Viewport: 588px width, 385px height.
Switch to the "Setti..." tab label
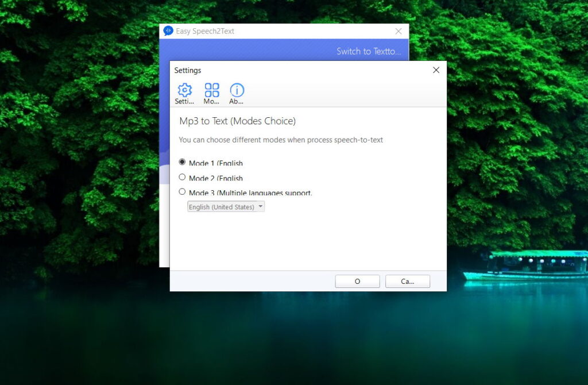184,101
